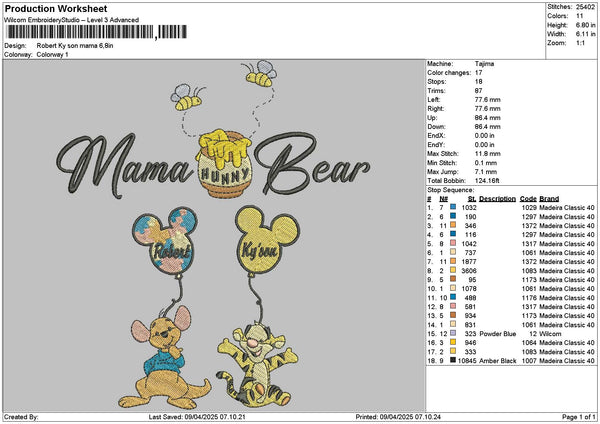Pick the yellow swatch in stop row 3606
Viewport: 600px width, 424px height.
453,270
